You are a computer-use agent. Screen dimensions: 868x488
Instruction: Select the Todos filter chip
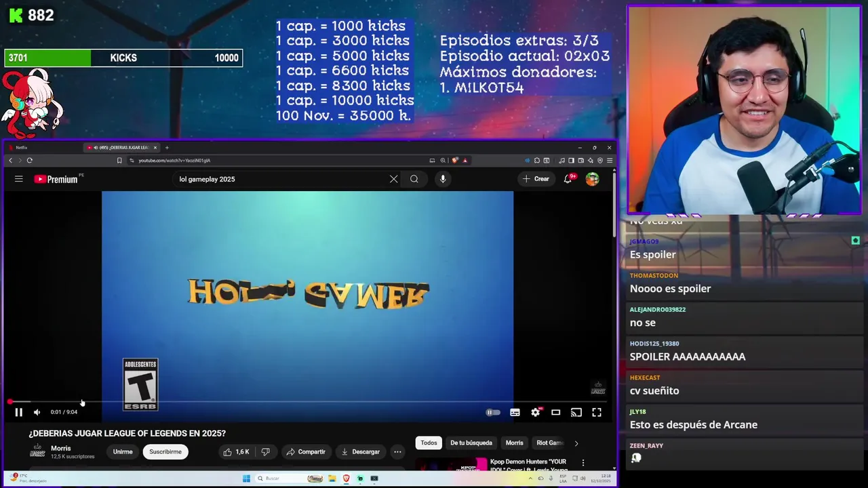429,443
